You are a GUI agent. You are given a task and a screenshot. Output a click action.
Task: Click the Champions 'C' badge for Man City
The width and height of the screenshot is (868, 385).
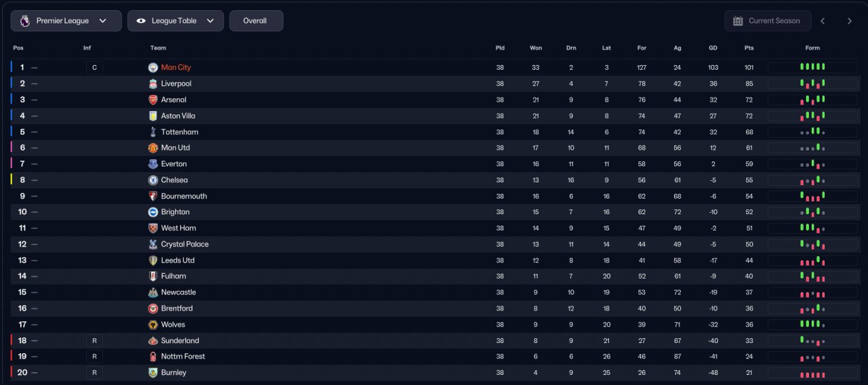94,68
